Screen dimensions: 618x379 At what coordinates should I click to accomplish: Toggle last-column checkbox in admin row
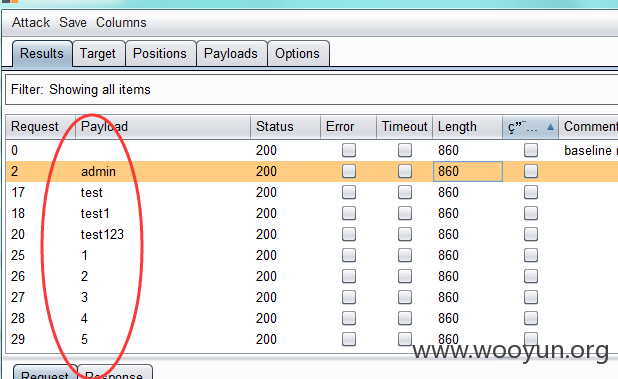pyautogui.click(x=531, y=171)
